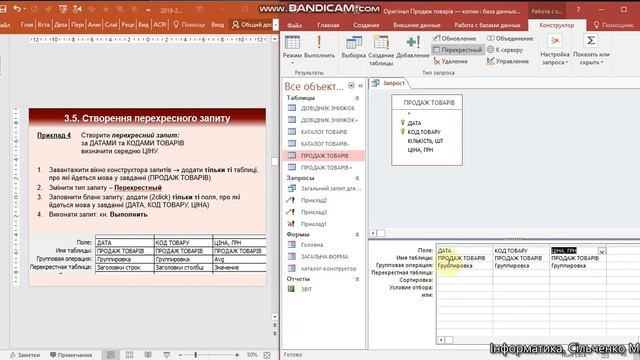The height and width of the screenshot is (360, 640).
Task: Open the Работа с базами данных tab
Action: [x=487, y=25]
